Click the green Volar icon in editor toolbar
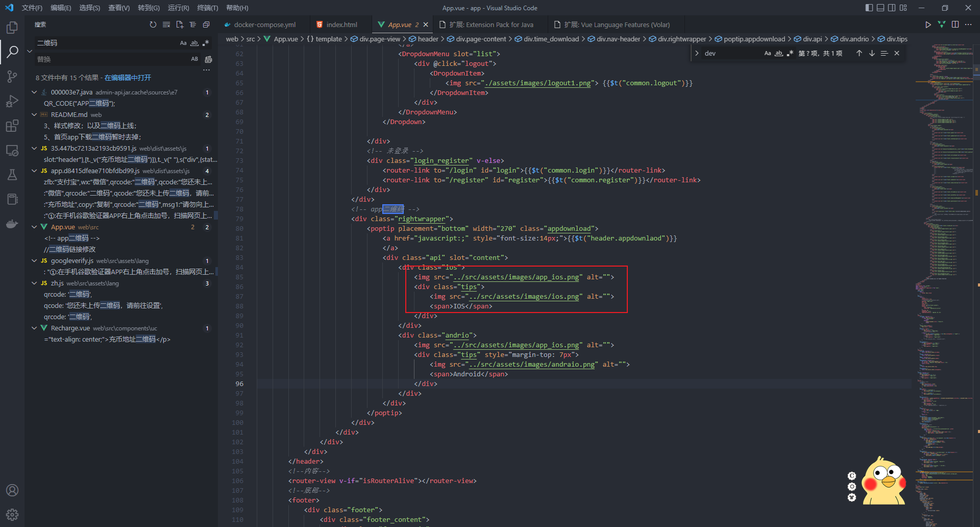Viewport: 980px width, 527px height. click(x=942, y=25)
